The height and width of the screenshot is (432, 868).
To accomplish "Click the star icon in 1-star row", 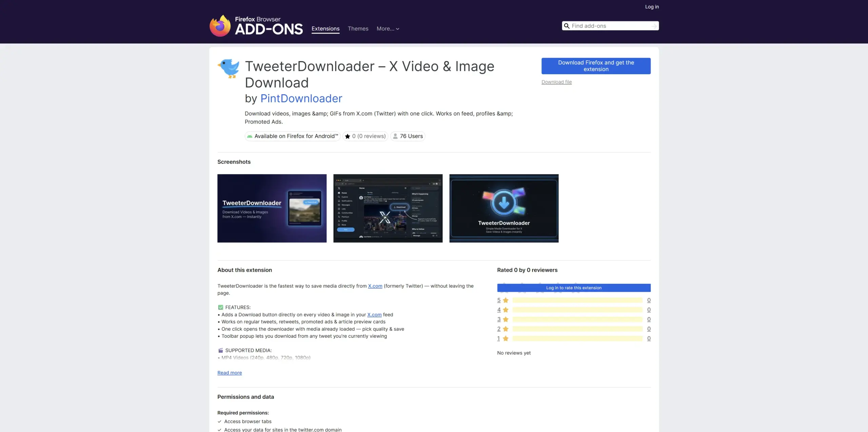I will (506, 338).
